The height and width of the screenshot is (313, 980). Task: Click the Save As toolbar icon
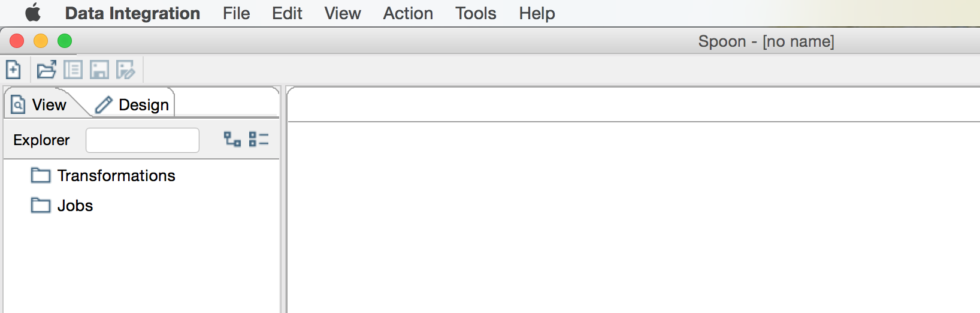(126, 70)
